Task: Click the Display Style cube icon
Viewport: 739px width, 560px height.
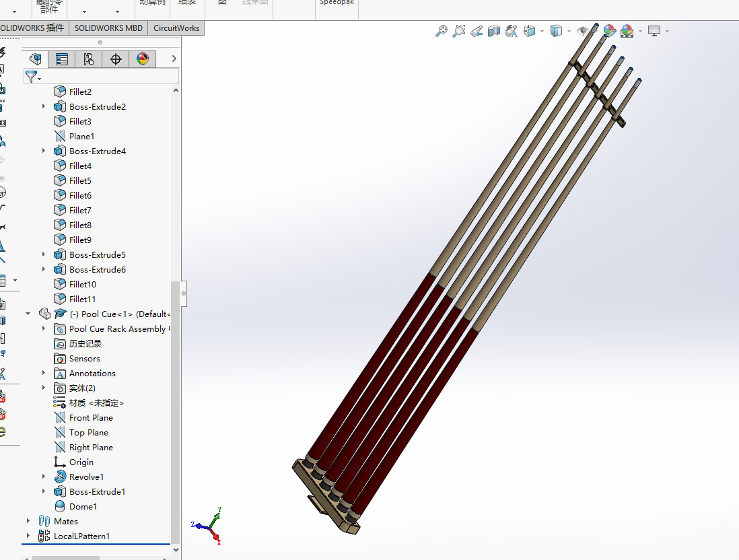Action: tap(557, 31)
